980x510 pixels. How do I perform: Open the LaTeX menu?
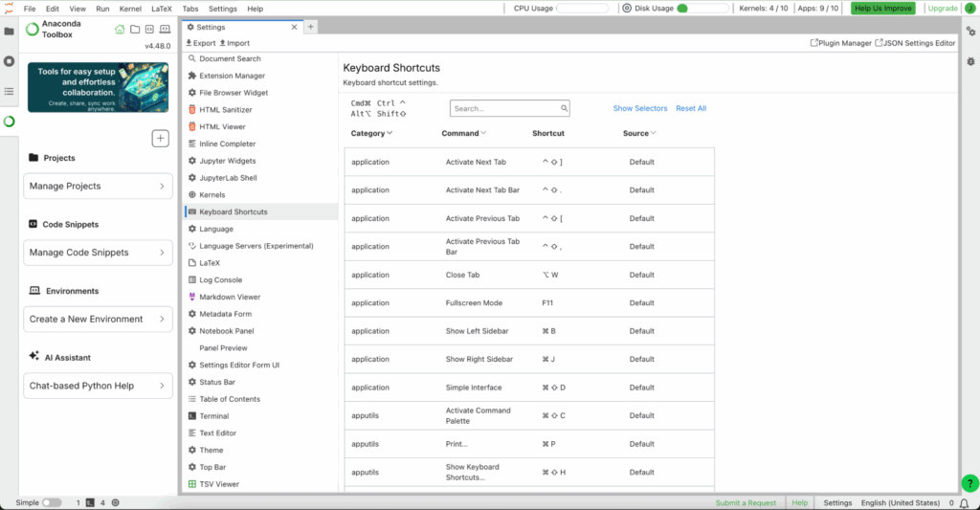tap(161, 9)
